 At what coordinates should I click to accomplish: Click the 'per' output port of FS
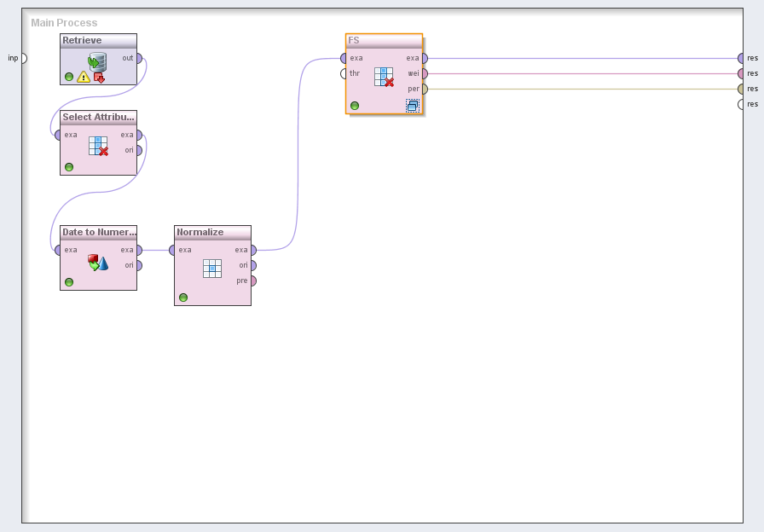(424, 89)
